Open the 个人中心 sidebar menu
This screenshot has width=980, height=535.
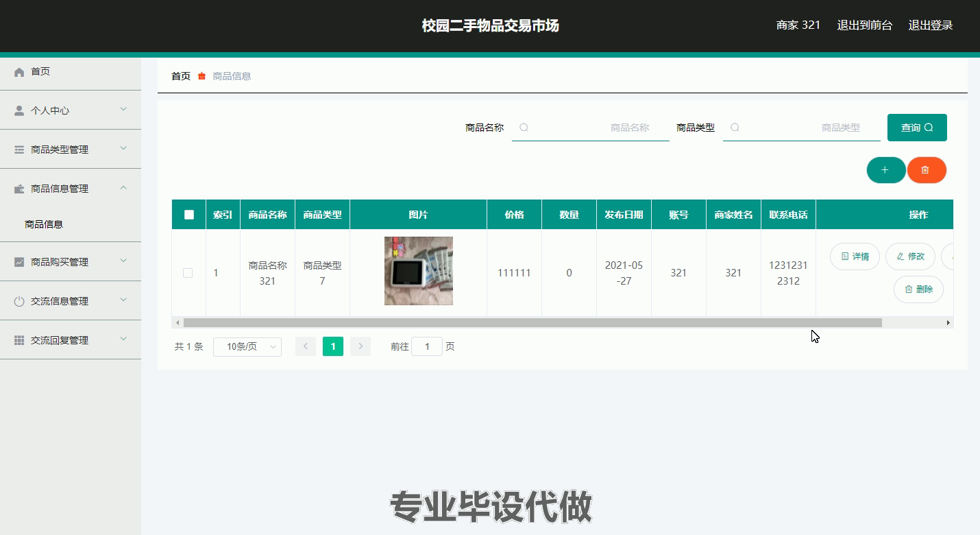(71, 110)
